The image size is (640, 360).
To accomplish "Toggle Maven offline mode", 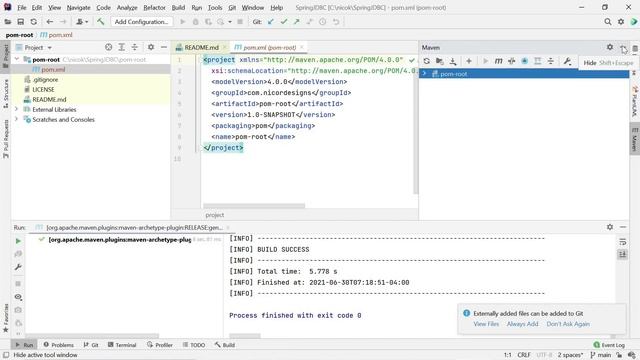I will pos(511,61).
